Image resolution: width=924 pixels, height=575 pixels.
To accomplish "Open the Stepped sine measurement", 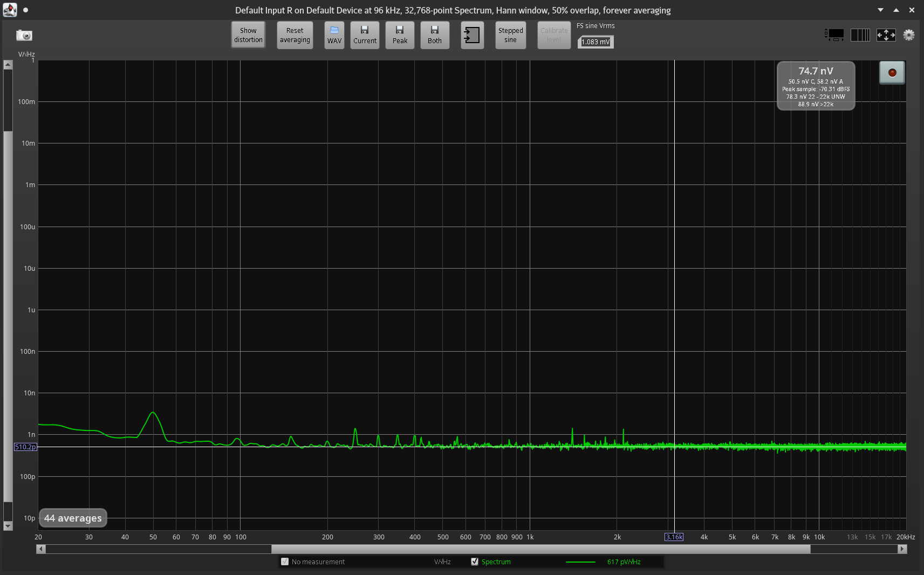I will coord(511,35).
